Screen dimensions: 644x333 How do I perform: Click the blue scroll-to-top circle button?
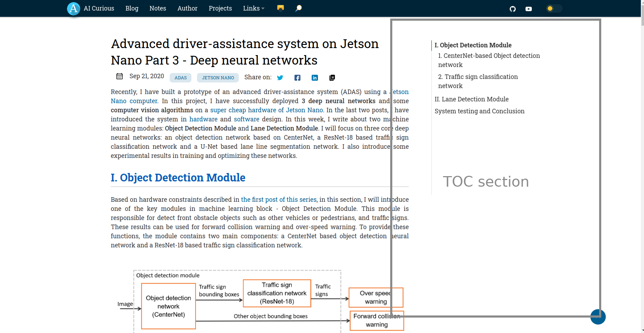click(x=598, y=317)
